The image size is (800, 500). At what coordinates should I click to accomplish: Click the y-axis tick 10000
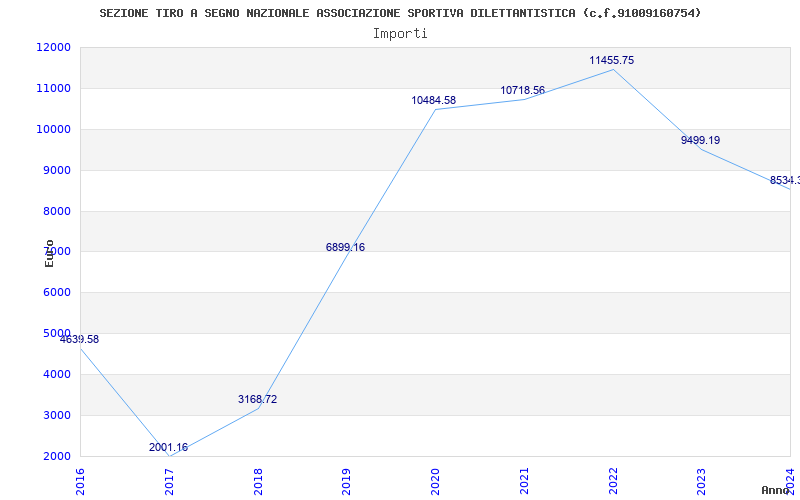[53, 129]
